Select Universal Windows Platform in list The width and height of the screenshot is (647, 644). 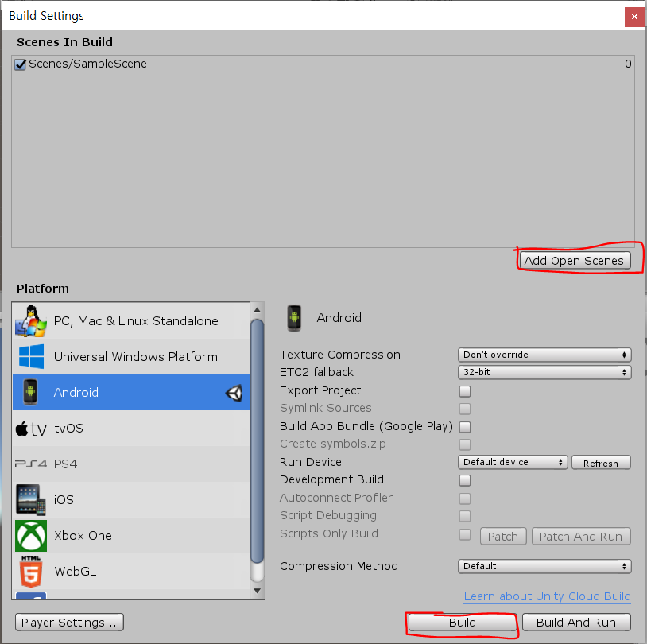coord(131,357)
